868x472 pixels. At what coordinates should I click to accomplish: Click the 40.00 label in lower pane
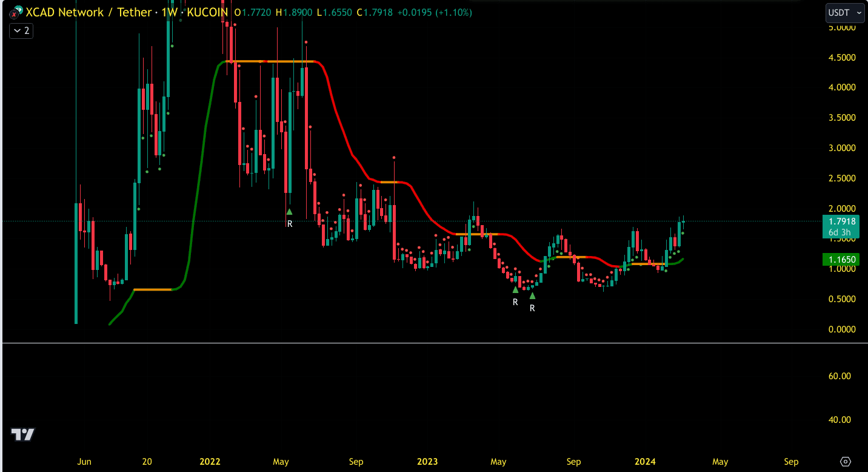coord(840,420)
